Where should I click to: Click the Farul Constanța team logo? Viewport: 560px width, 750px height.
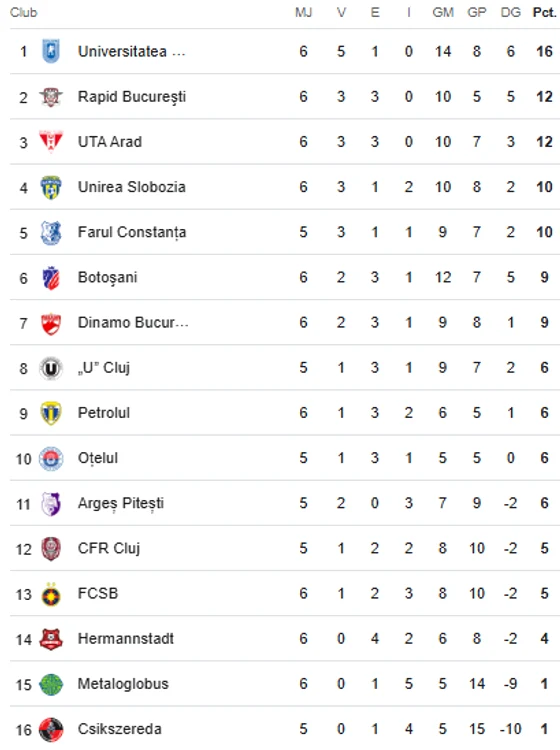[x=51, y=232]
